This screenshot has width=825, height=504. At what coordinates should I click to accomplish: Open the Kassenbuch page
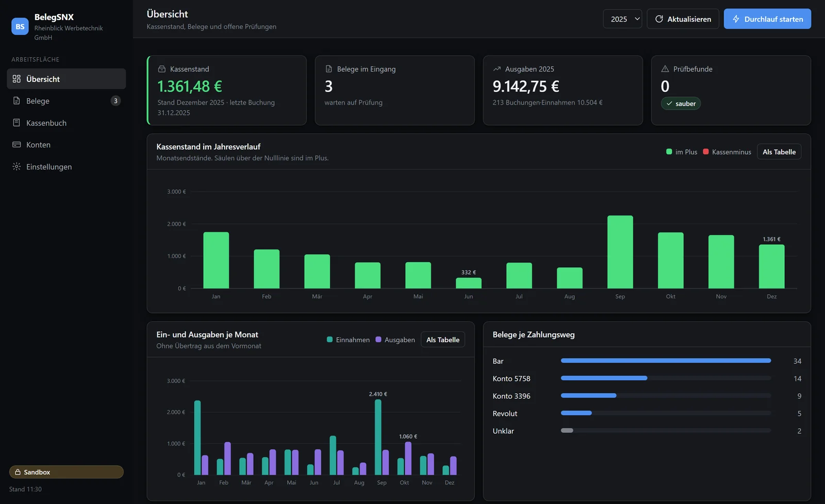point(67,123)
